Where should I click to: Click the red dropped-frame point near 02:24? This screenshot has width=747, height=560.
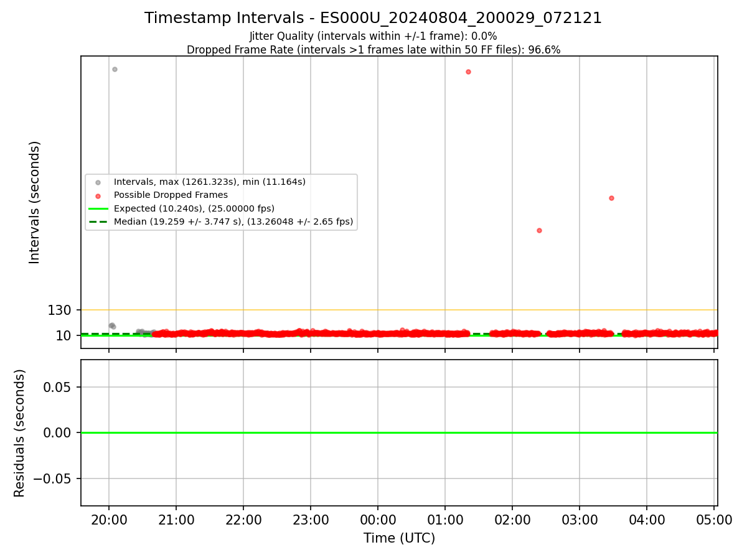coord(539,230)
